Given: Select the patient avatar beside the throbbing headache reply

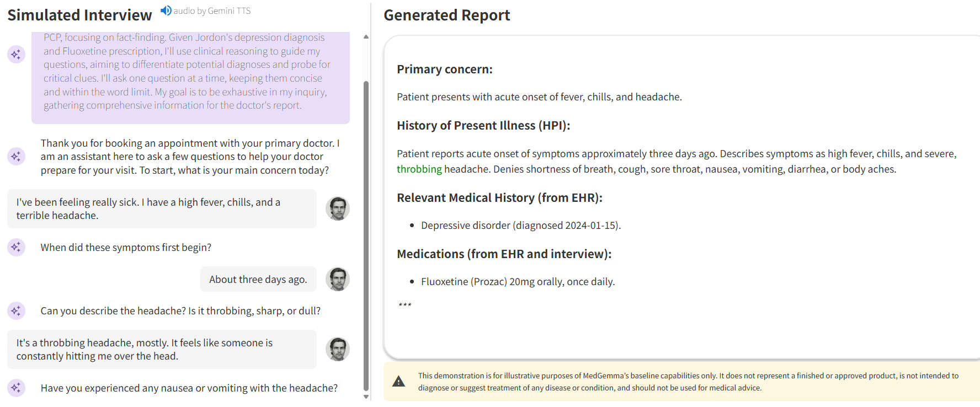Looking at the screenshot, I should point(337,349).
